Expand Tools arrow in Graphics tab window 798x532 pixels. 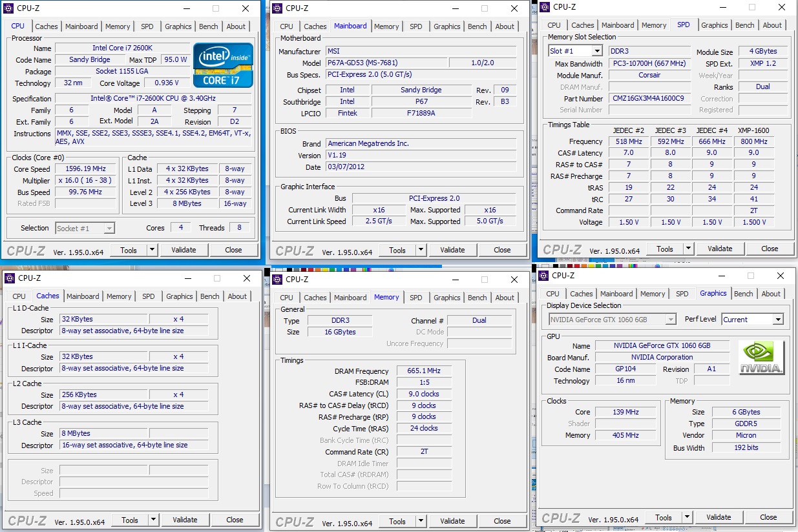pyautogui.click(x=687, y=517)
